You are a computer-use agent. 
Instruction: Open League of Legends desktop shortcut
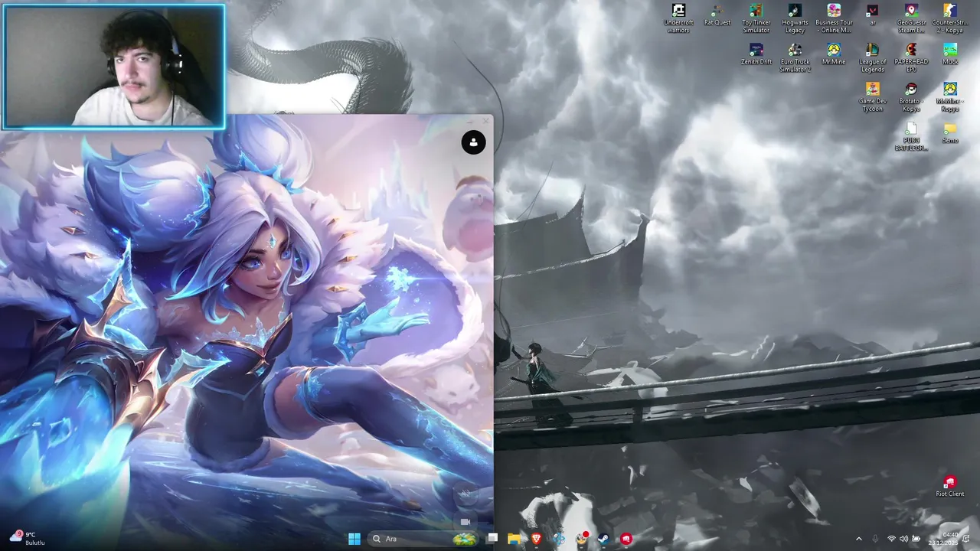pyautogui.click(x=872, y=57)
